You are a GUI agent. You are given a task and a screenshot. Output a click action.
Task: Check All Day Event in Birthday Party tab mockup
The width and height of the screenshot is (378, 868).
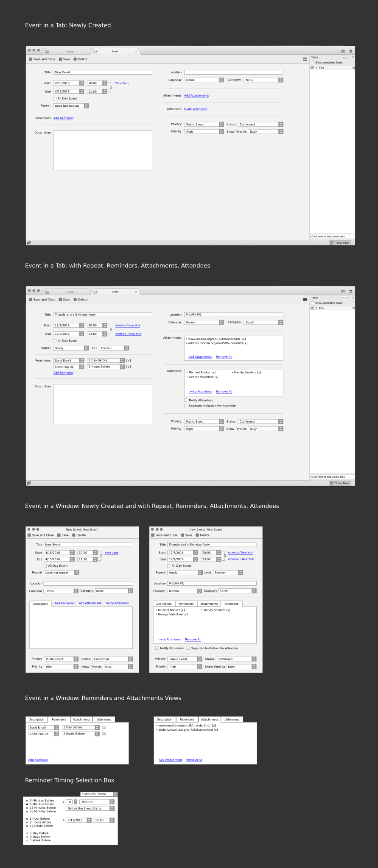click(x=55, y=341)
